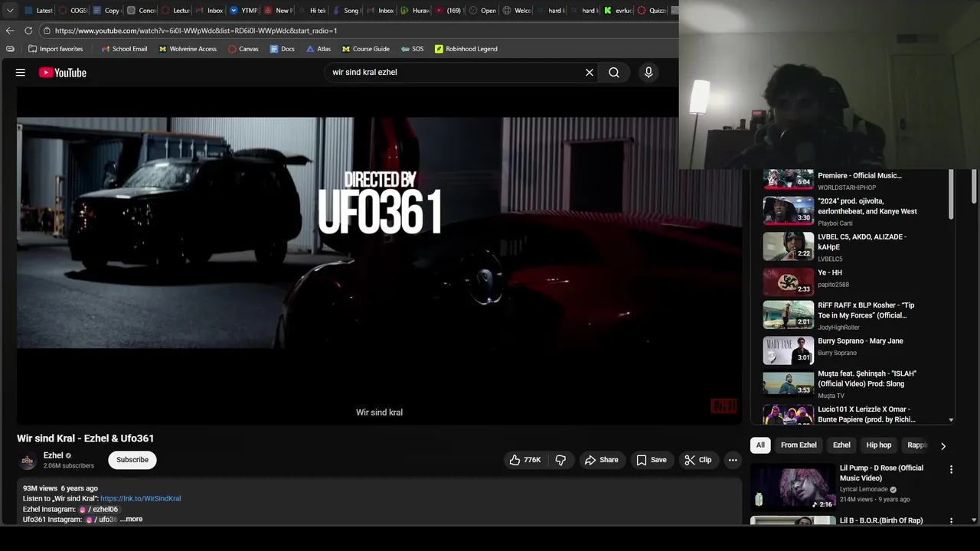Open the YouTube hamburger guide menu
This screenshot has height=551, width=980.
(21, 73)
